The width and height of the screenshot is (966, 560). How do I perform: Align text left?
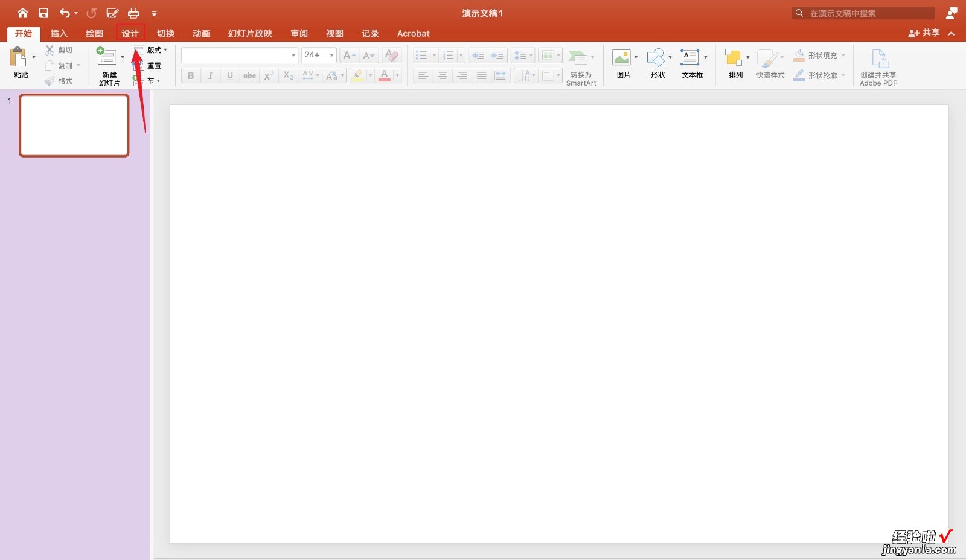(423, 75)
